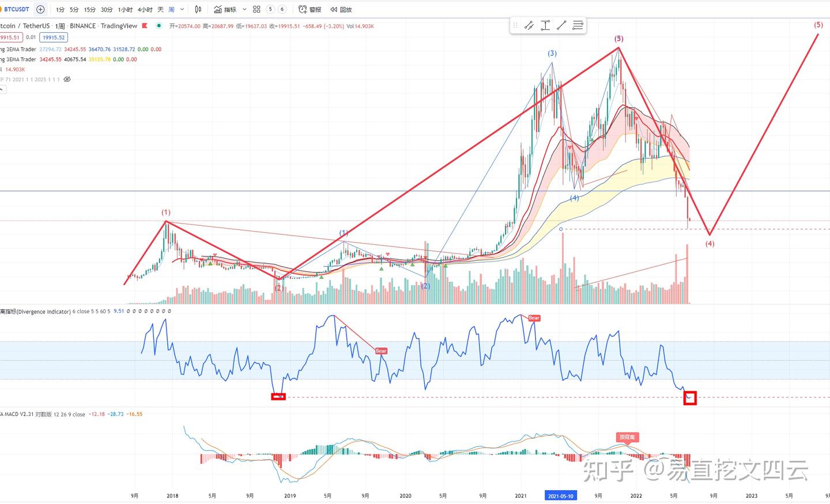Expand the indicators favorites dropdown arrow
This screenshot has width=830, height=504.
click(244, 9)
